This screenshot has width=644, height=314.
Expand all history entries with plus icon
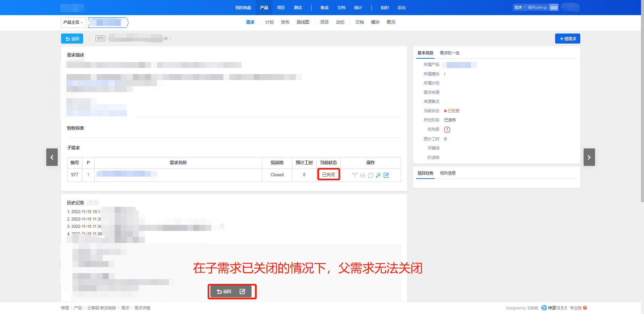pos(96,202)
